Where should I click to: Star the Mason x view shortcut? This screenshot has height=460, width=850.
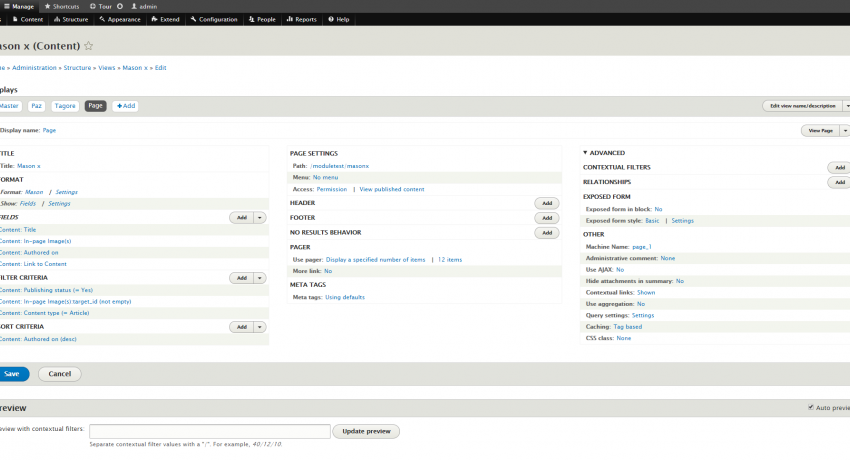pyautogui.click(x=88, y=46)
